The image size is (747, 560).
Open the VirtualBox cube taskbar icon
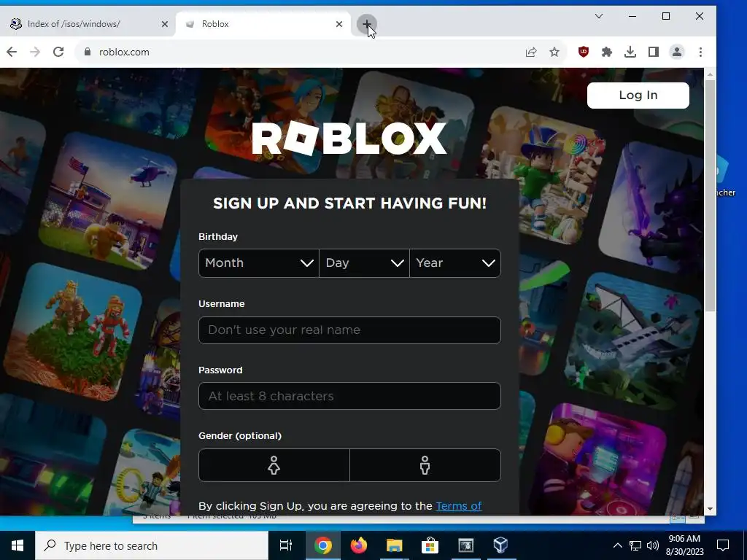[x=500, y=545]
